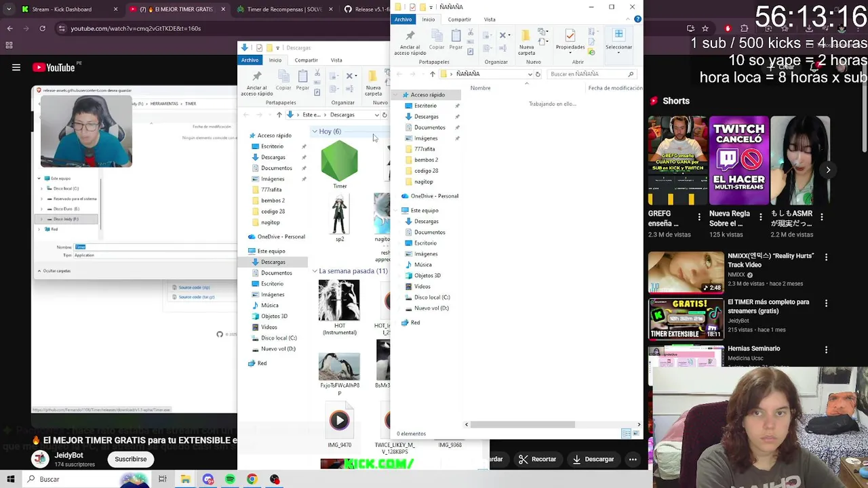The image size is (868, 488).
Task: Switch to Compartir tab in ÑAÑAÑA window
Action: pos(459,19)
